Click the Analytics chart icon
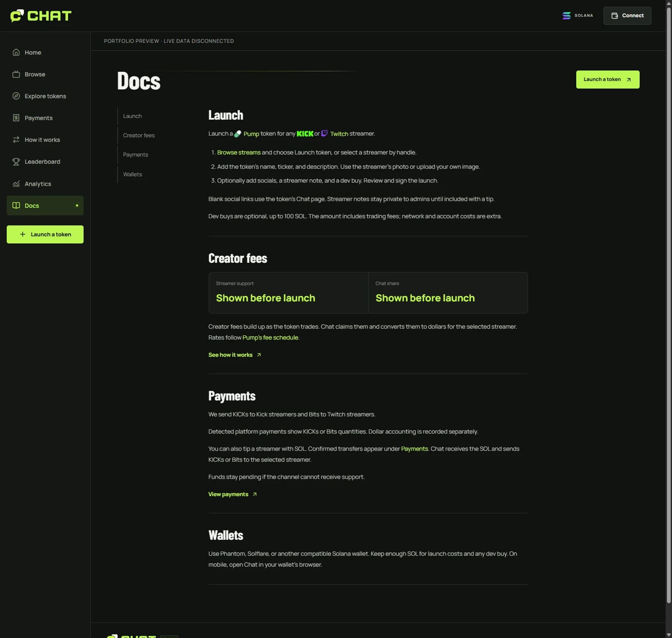The height and width of the screenshot is (638, 672). [16, 184]
